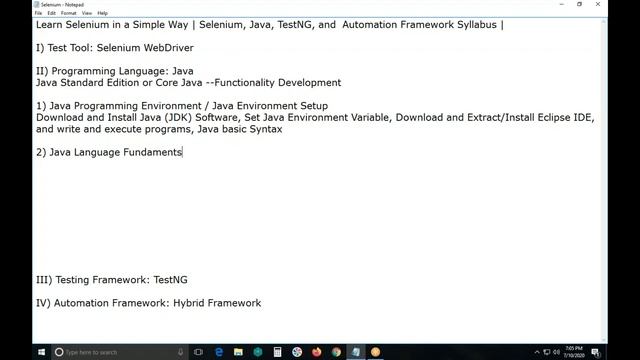Click the microphone icon in search box
This screenshot has height=360, width=640.
(x=180, y=352)
